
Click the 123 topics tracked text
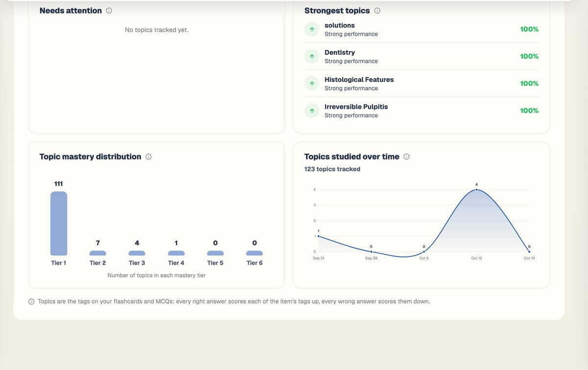click(x=332, y=169)
